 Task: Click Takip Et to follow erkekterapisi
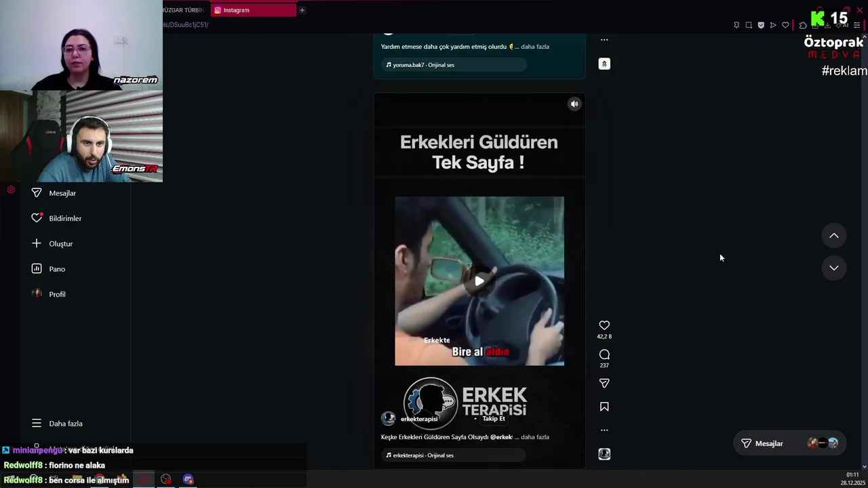tap(494, 419)
